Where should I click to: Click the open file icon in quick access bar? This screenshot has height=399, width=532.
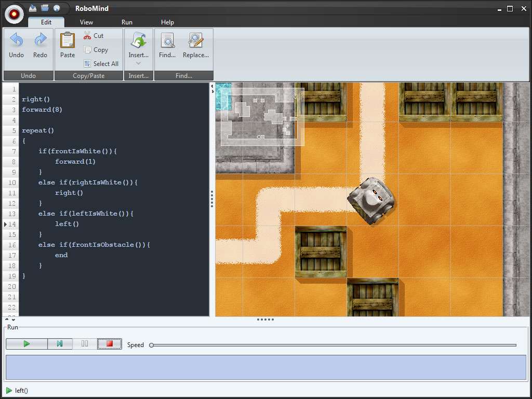click(45, 8)
